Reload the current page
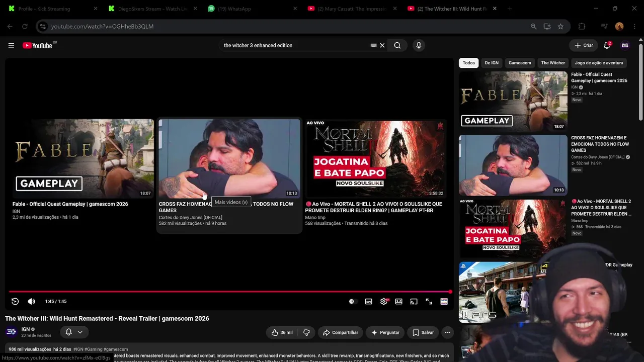644x362 pixels. click(25, 27)
